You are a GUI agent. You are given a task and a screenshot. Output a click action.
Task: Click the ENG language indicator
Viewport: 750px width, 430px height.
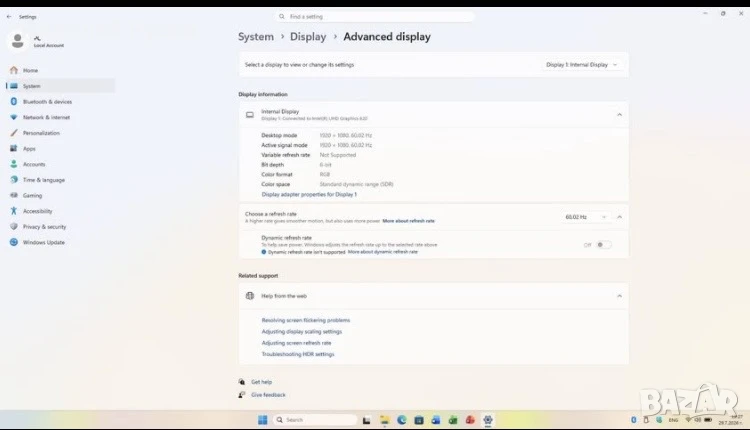(x=673, y=420)
